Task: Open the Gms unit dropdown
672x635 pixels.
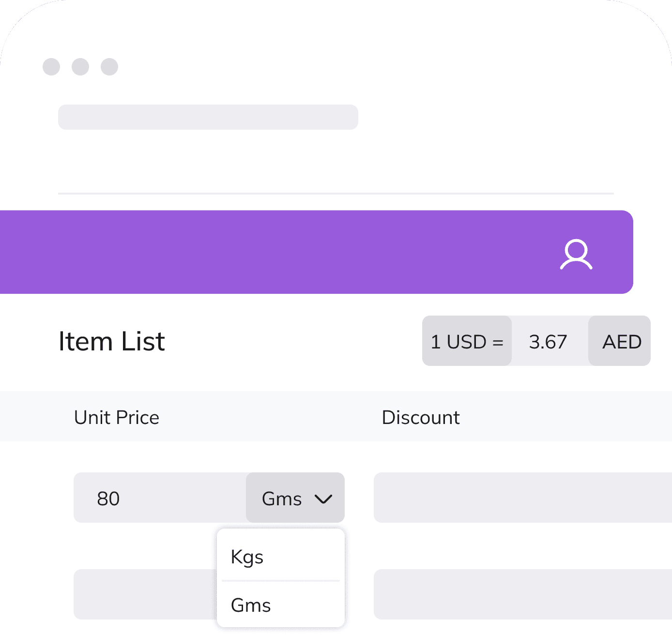Action: pyautogui.click(x=295, y=498)
